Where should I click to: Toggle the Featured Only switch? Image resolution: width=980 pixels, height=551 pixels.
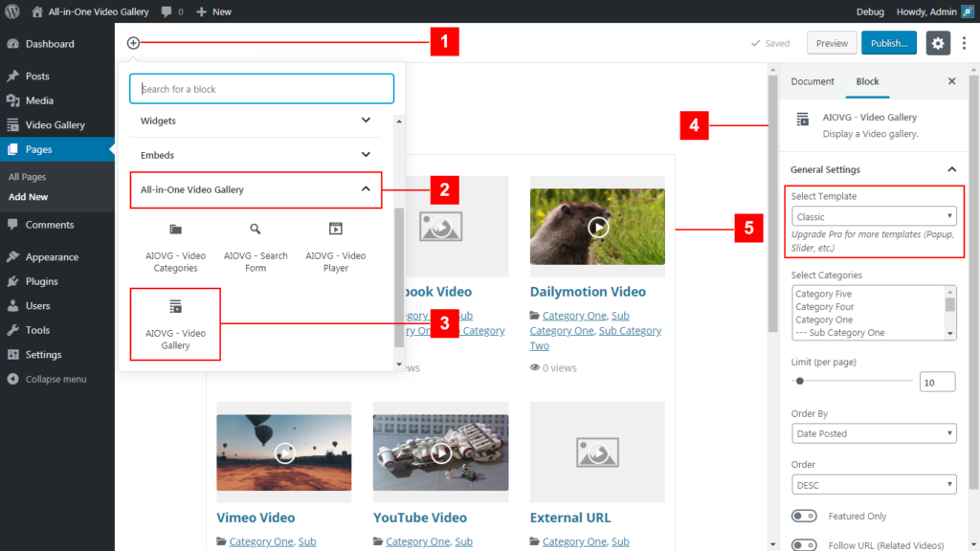pos(804,517)
